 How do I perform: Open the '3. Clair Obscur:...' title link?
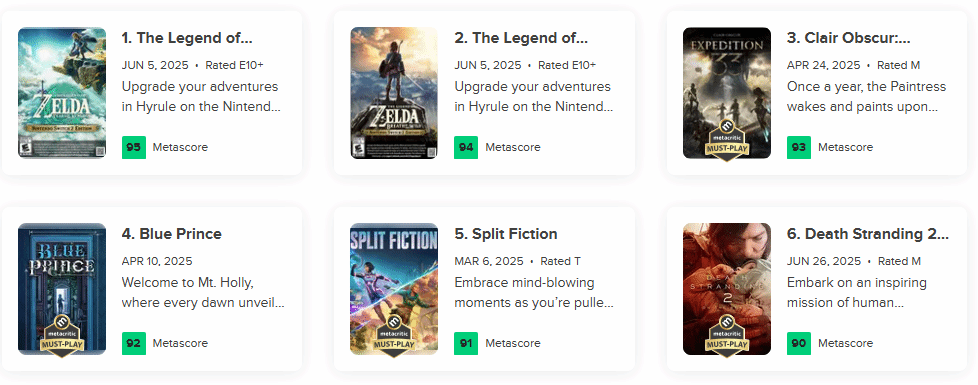[849, 38]
